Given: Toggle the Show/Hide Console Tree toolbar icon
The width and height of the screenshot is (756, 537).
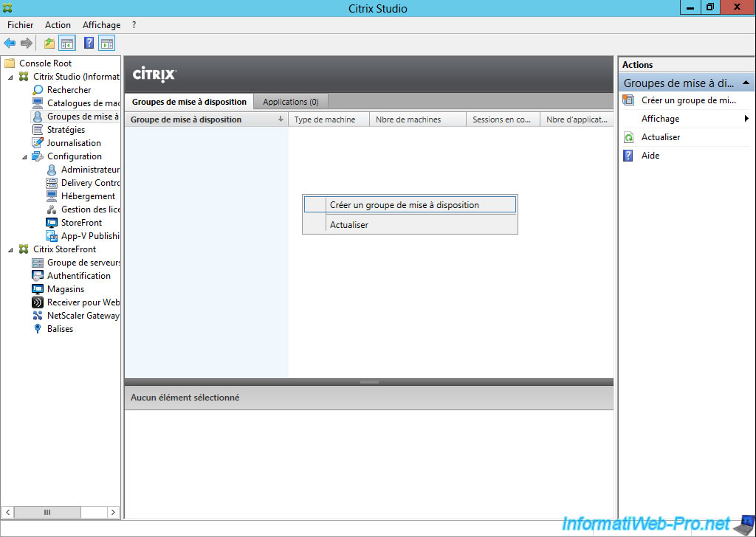Looking at the screenshot, I should pos(67,44).
